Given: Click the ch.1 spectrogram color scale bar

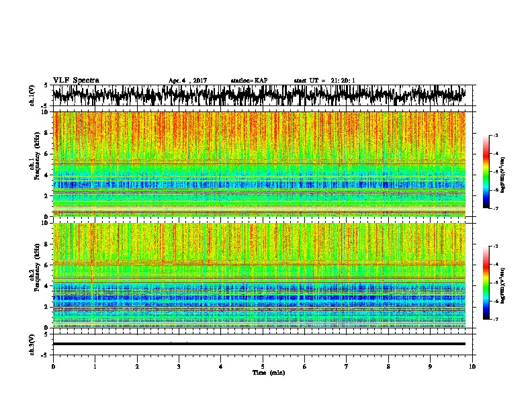Looking at the screenshot, I should pos(486,171).
